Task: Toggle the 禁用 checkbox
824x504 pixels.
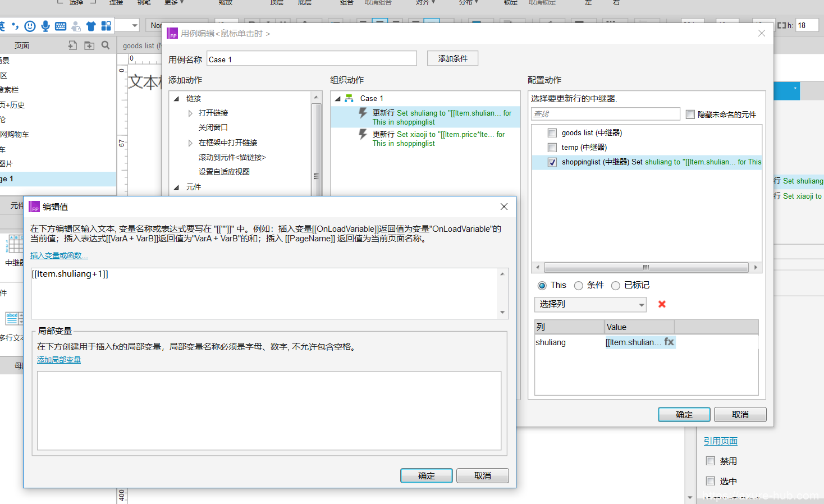Action: 711,461
